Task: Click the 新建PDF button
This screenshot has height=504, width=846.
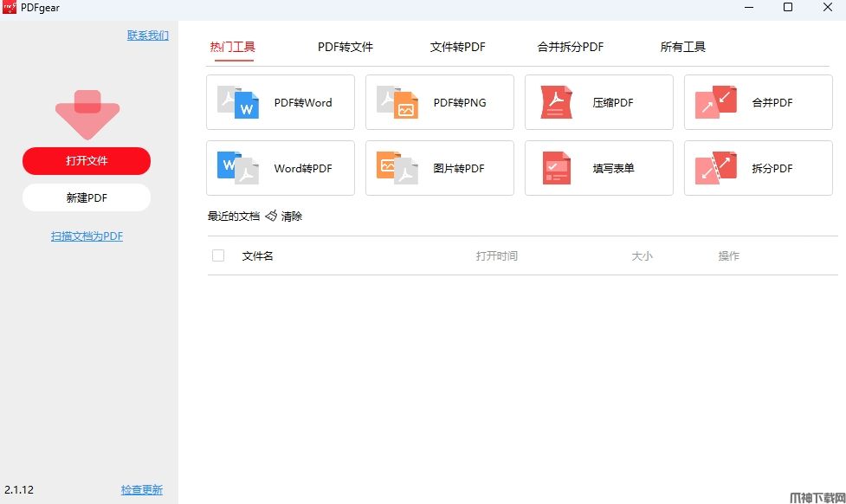Action: (x=87, y=197)
